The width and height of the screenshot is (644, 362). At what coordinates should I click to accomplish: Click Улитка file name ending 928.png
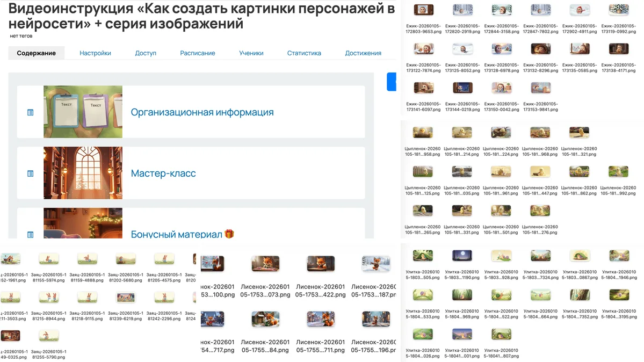[501, 275]
